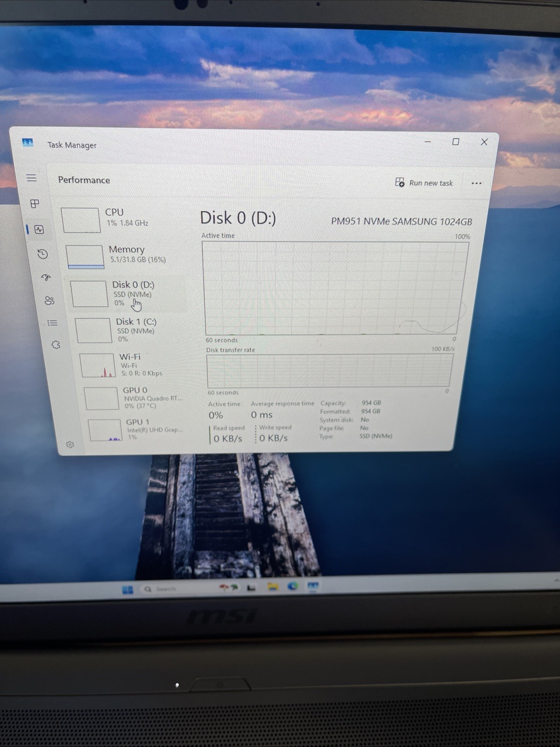560x747 pixels.
Task: Open Microsoft Edge from the taskbar
Action: [x=293, y=586]
